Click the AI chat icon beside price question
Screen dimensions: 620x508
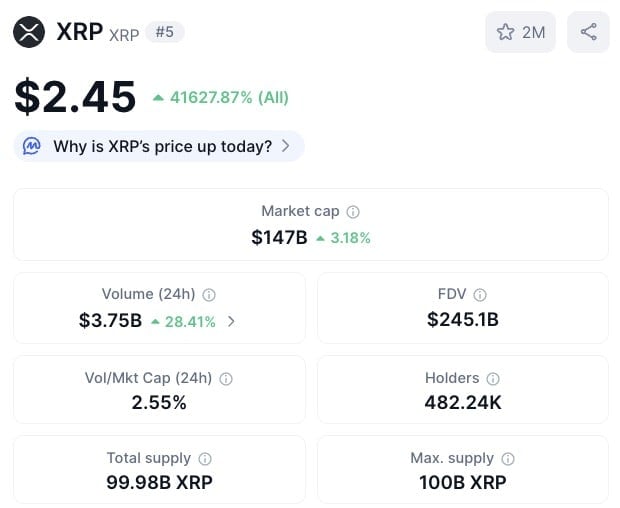(x=32, y=146)
